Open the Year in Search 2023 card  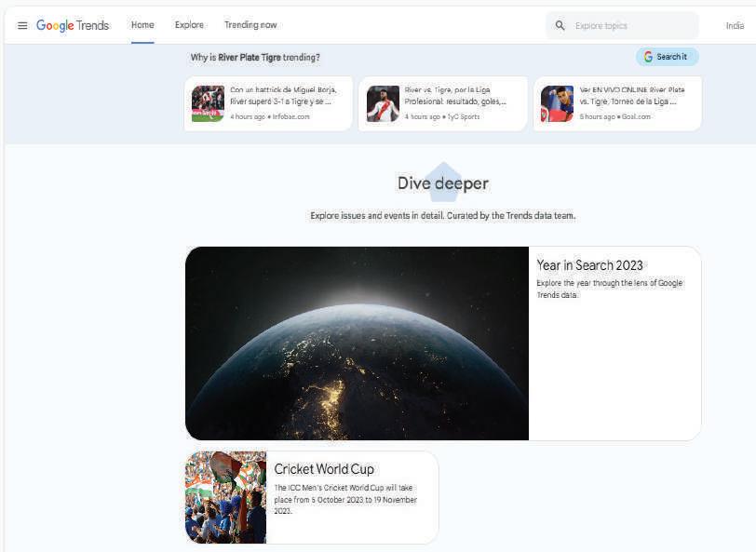coord(443,343)
